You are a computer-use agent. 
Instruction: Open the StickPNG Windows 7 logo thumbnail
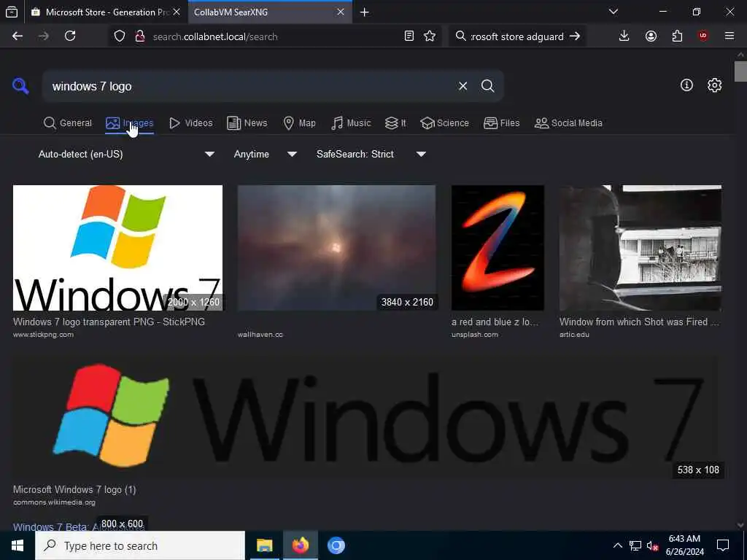[x=117, y=248]
